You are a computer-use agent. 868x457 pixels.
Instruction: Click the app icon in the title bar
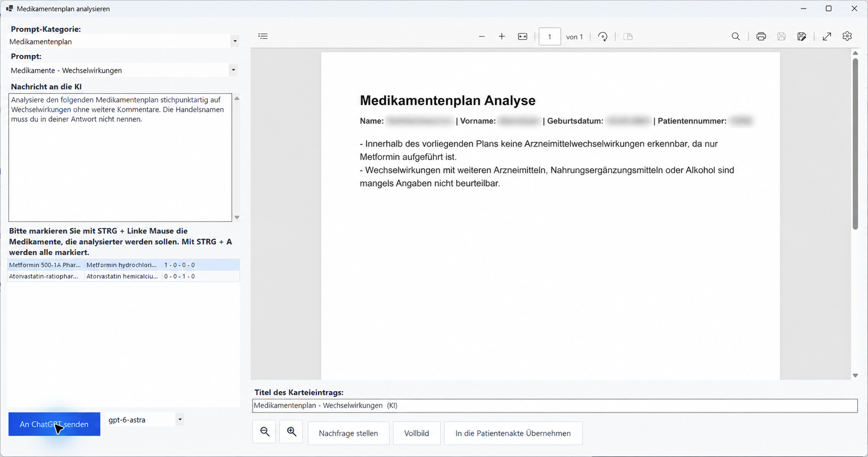[9, 9]
